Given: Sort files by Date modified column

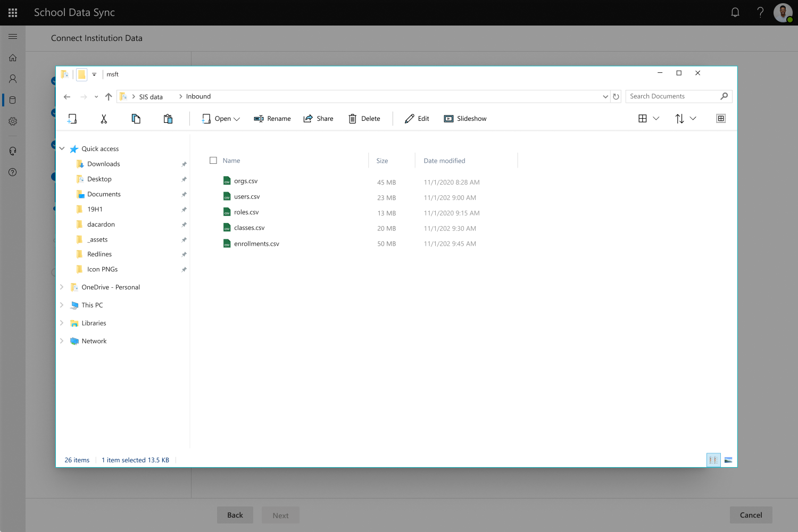Looking at the screenshot, I should (x=445, y=161).
